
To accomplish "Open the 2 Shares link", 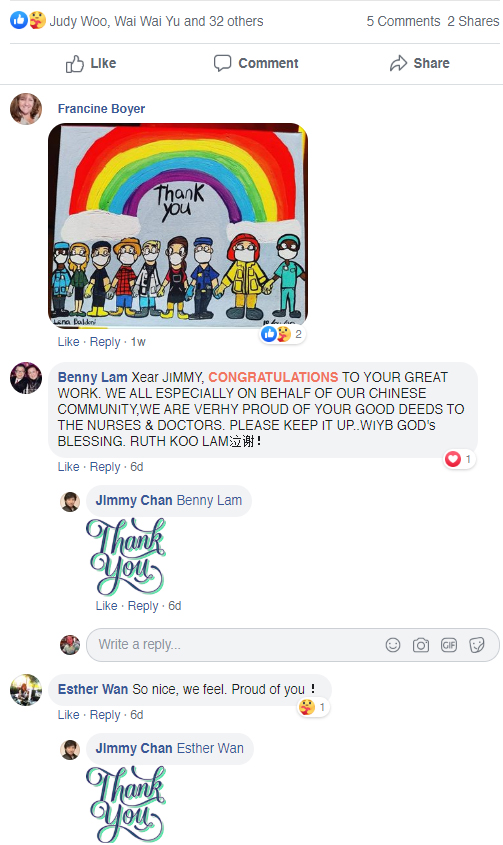I will pos(473,22).
